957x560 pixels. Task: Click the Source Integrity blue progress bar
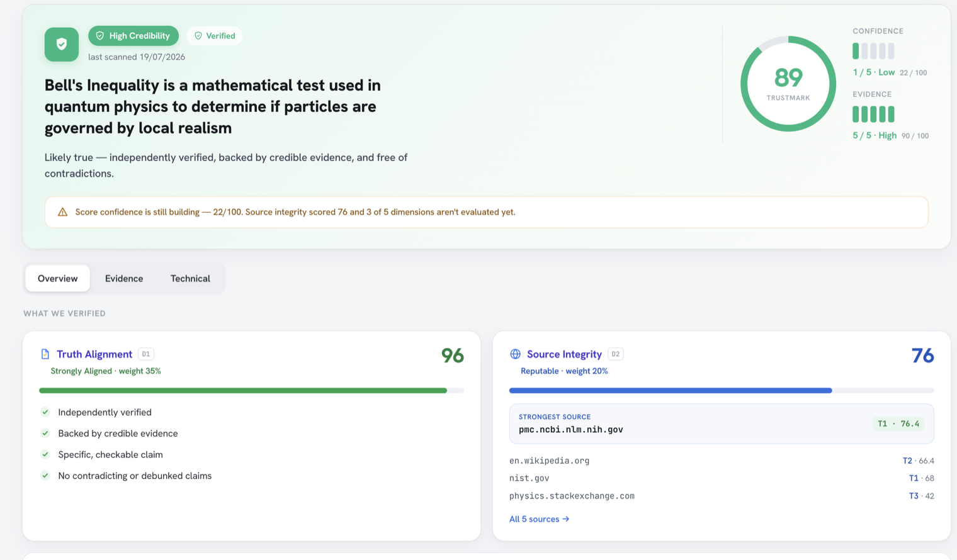(x=722, y=391)
